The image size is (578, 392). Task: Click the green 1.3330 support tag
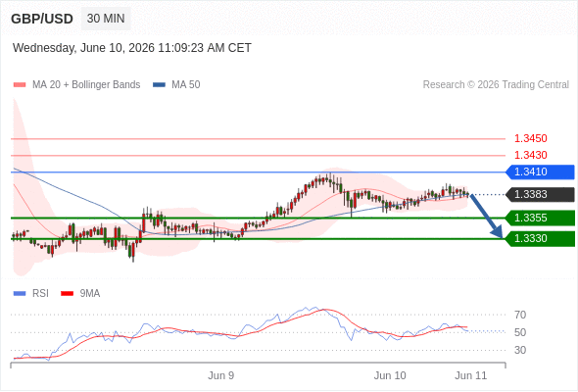540,238
